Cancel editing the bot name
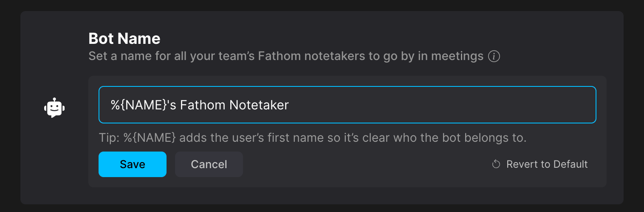This screenshot has width=644, height=212. 209,164
